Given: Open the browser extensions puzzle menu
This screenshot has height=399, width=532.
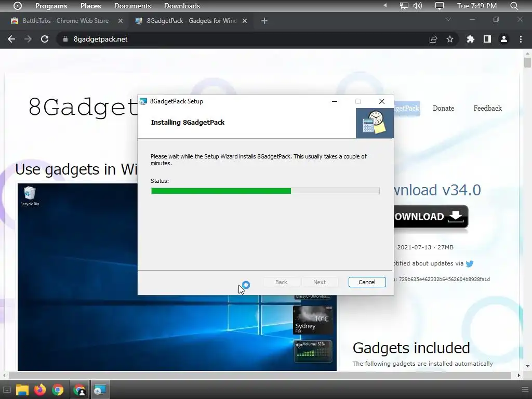Looking at the screenshot, I should pyautogui.click(x=470, y=39).
